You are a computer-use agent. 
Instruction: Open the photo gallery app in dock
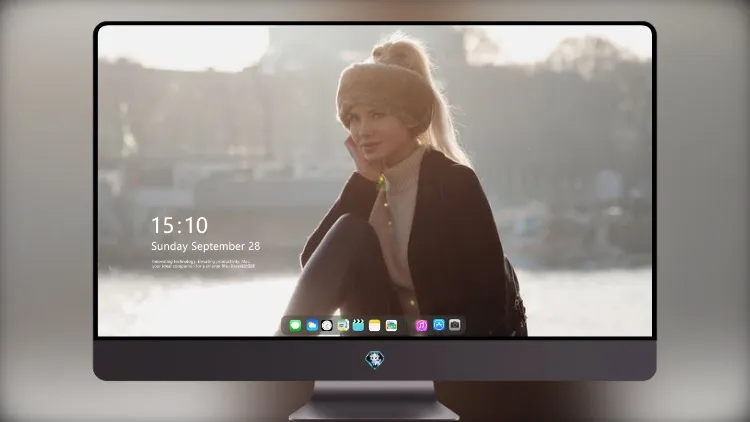(x=391, y=326)
